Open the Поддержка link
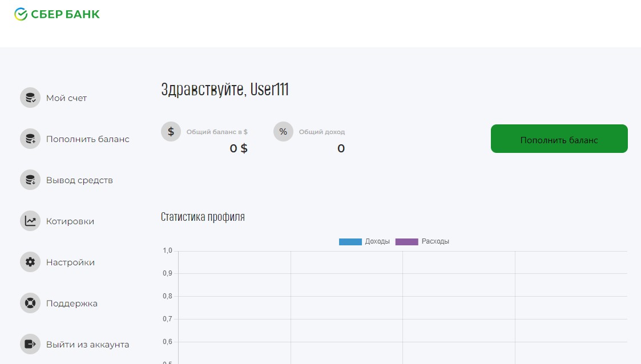The image size is (641, 364). [x=72, y=304]
